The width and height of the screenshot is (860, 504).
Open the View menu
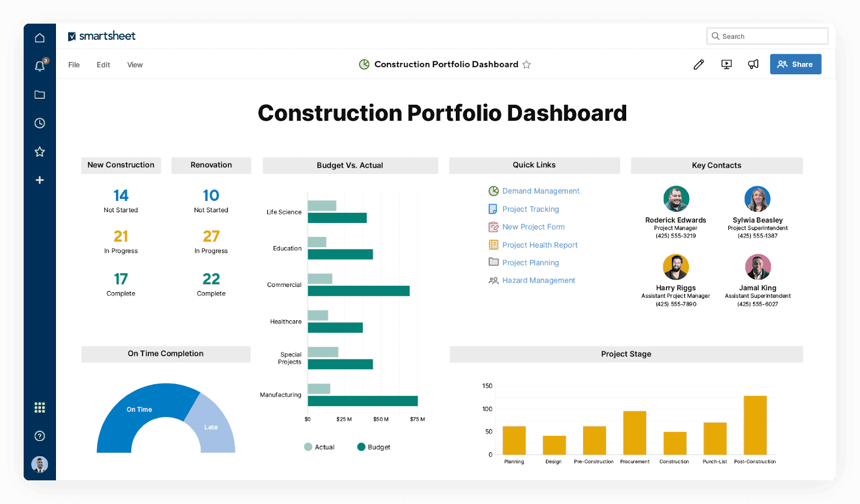tap(134, 64)
